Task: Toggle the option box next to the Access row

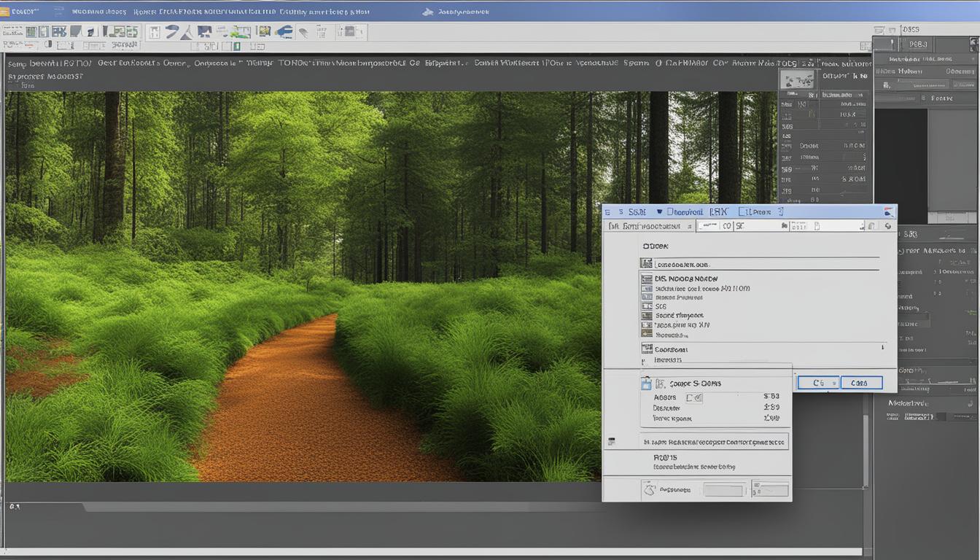Action: 694,397
